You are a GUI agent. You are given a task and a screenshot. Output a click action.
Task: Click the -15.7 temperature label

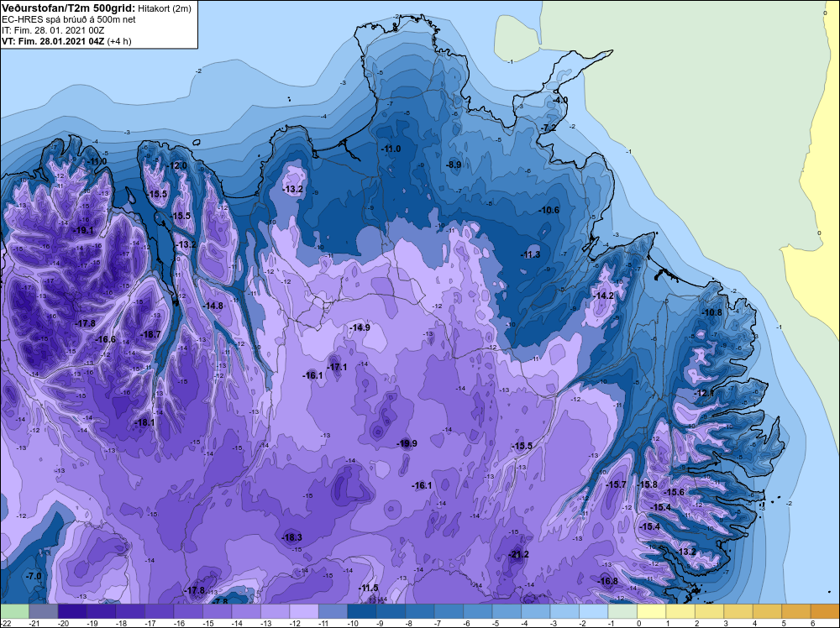(x=616, y=484)
